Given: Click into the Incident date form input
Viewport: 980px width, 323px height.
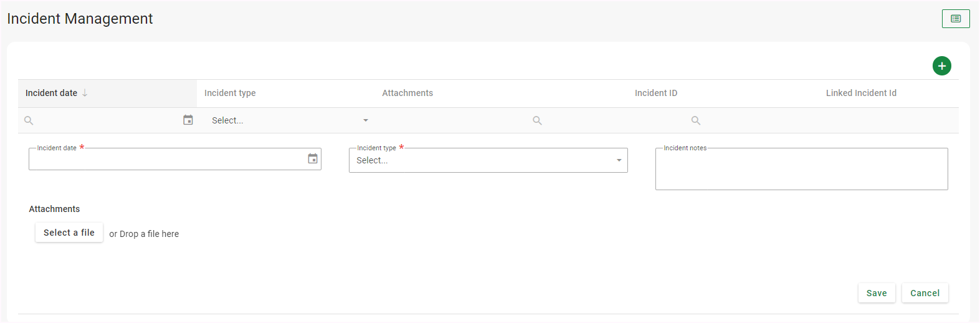Looking at the screenshot, I should click(x=165, y=160).
